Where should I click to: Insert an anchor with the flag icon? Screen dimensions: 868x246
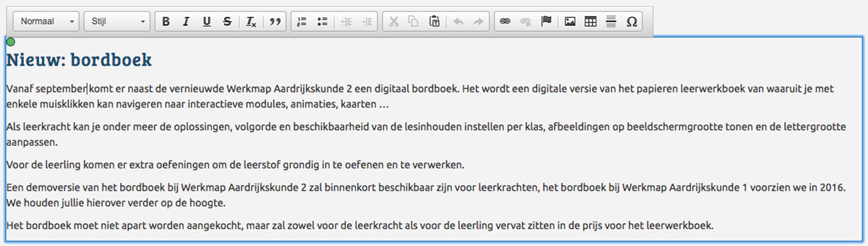(x=546, y=22)
